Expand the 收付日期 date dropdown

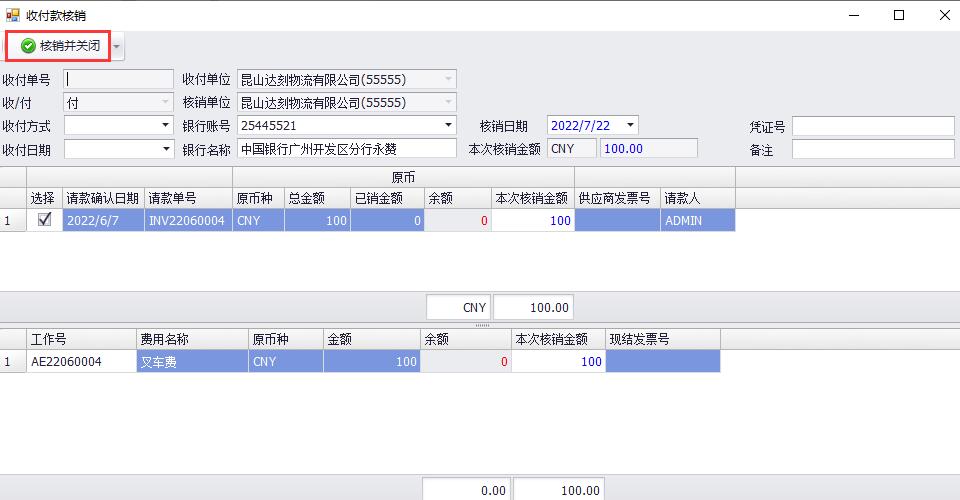165,149
